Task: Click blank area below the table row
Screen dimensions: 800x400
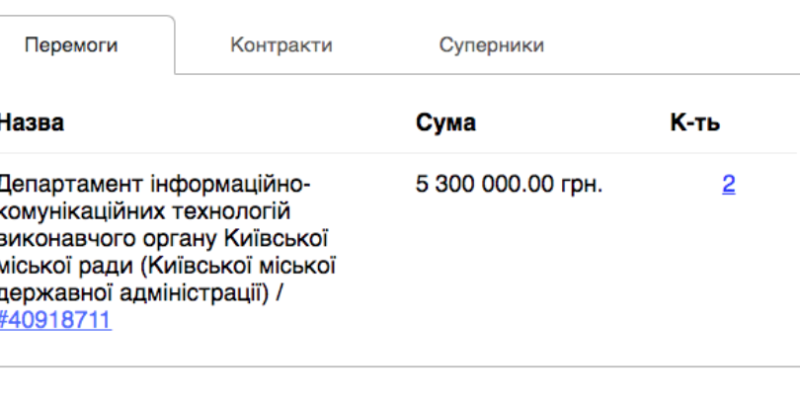Action: click(x=400, y=385)
